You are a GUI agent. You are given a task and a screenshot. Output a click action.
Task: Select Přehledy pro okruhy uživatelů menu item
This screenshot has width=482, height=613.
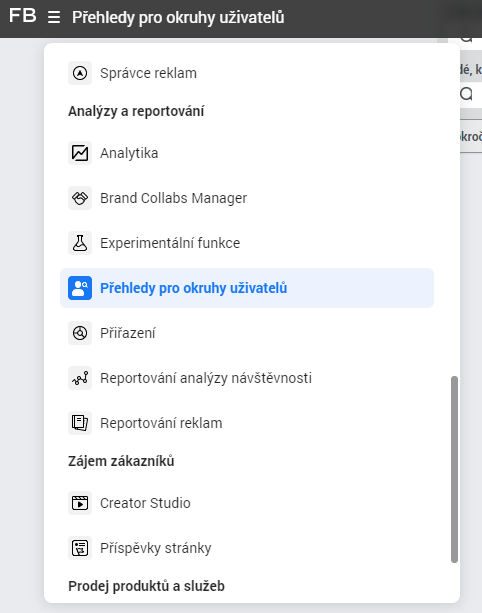(247, 288)
